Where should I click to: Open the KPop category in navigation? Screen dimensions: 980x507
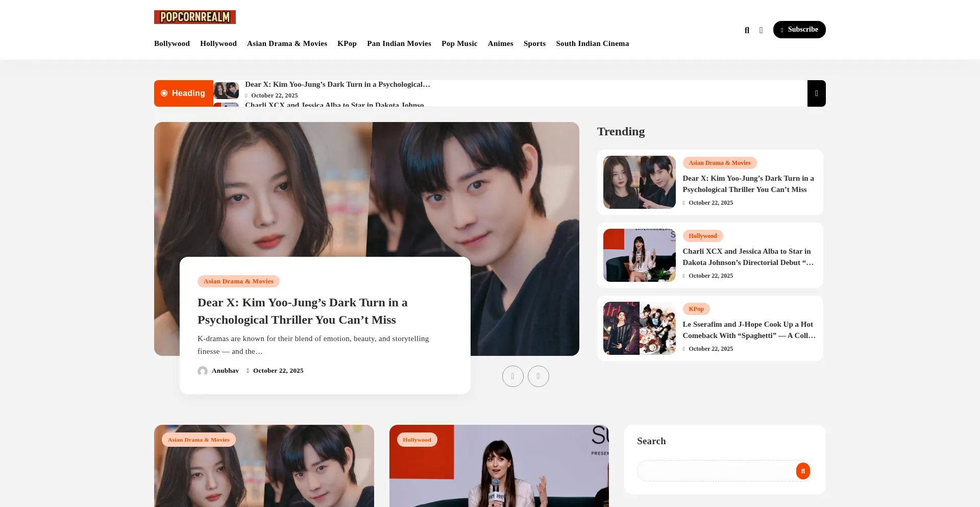point(347,43)
